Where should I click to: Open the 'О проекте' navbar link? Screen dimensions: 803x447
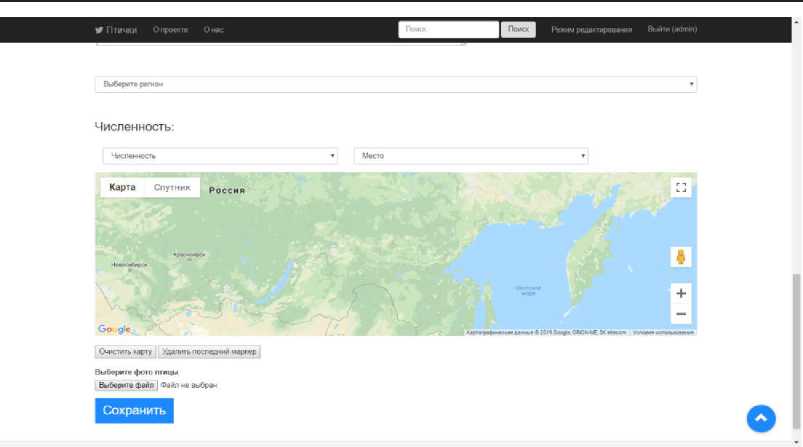pos(171,30)
